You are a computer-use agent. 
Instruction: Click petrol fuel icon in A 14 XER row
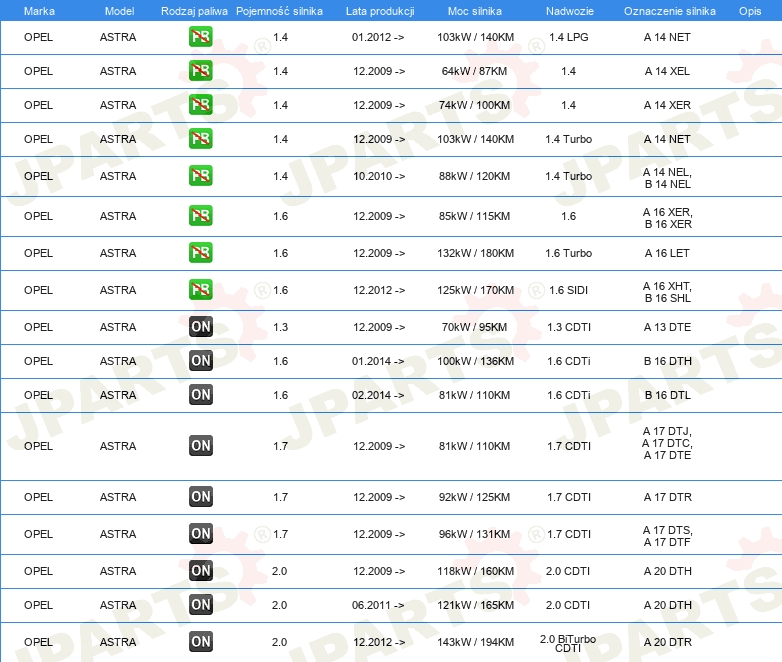[x=200, y=105]
